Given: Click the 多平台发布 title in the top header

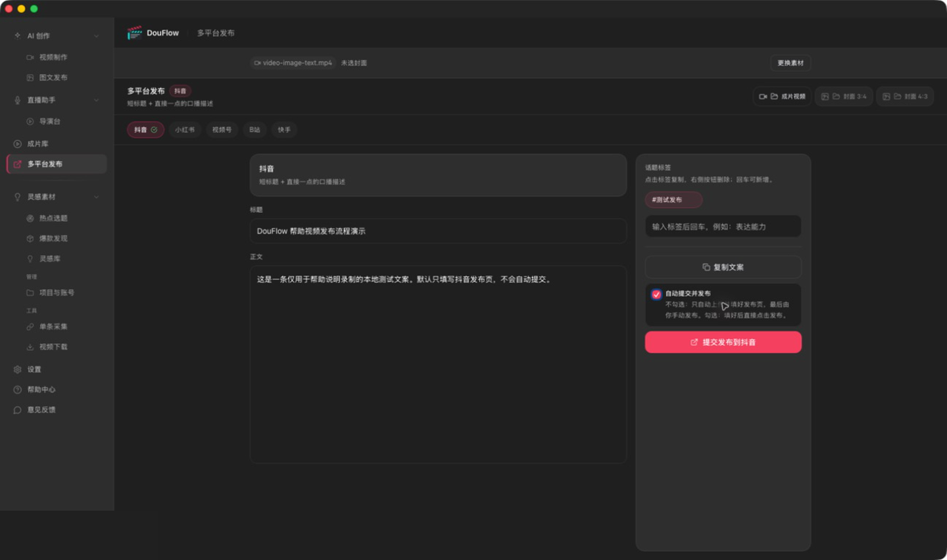Looking at the screenshot, I should pos(216,33).
